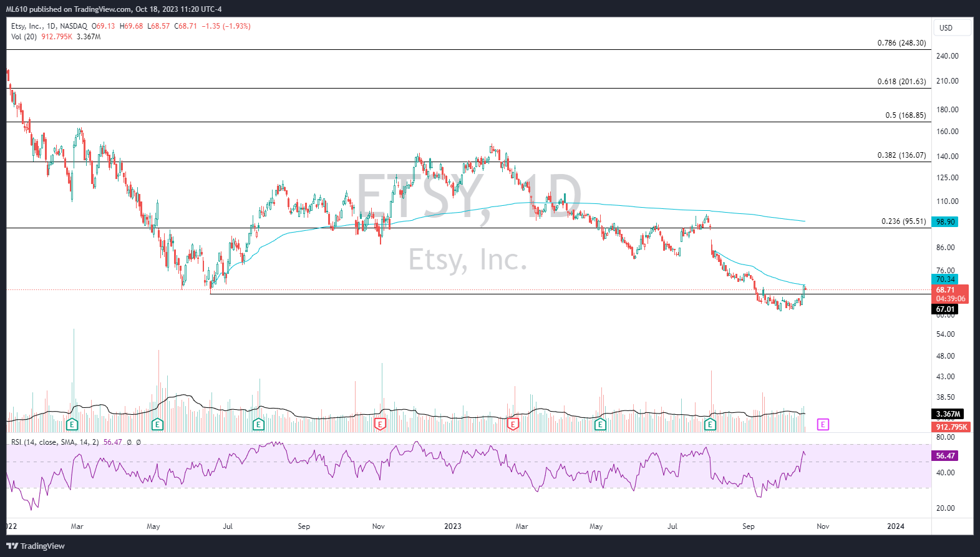
Task: Click the 3.367M volume average tag
Action: click(x=948, y=414)
